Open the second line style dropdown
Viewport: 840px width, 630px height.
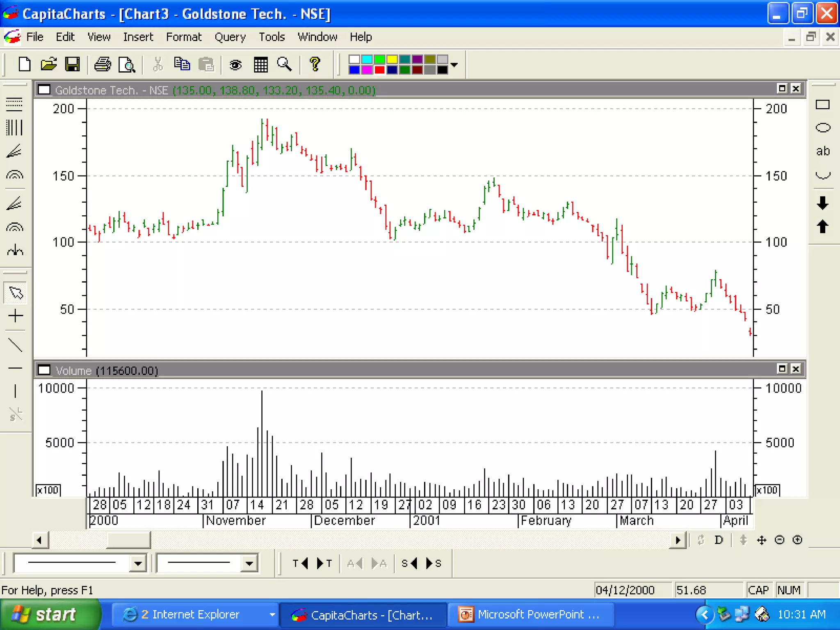[249, 563]
